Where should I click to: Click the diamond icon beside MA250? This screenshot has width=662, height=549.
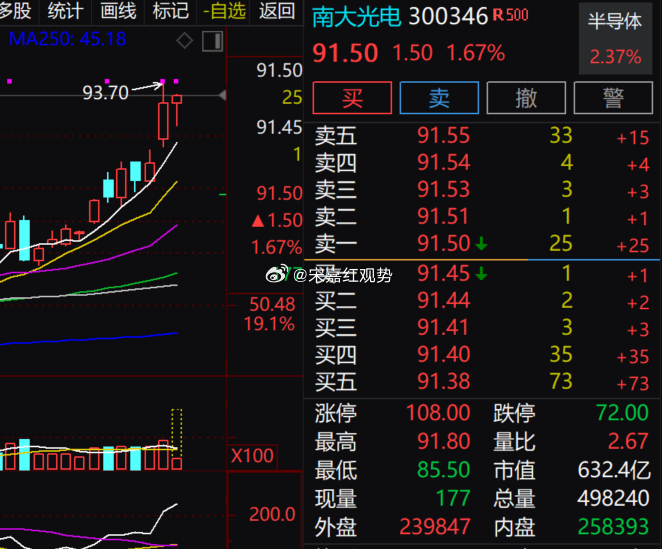[184, 41]
